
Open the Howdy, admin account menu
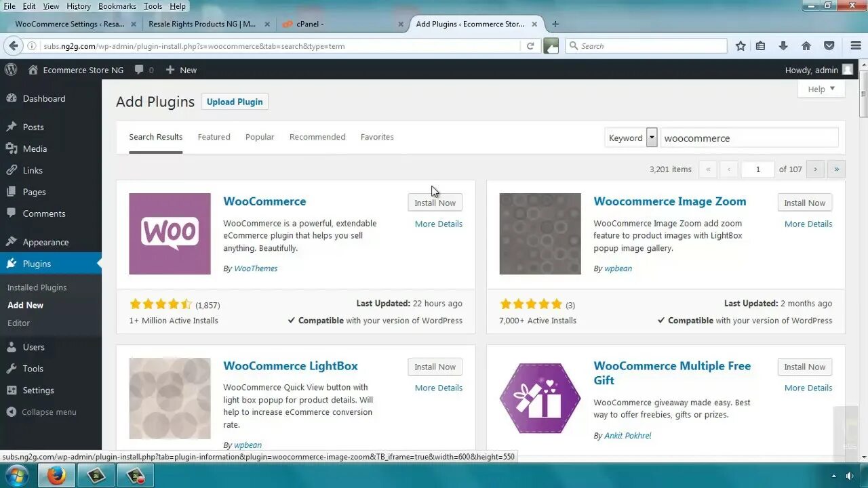pos(818,70)
